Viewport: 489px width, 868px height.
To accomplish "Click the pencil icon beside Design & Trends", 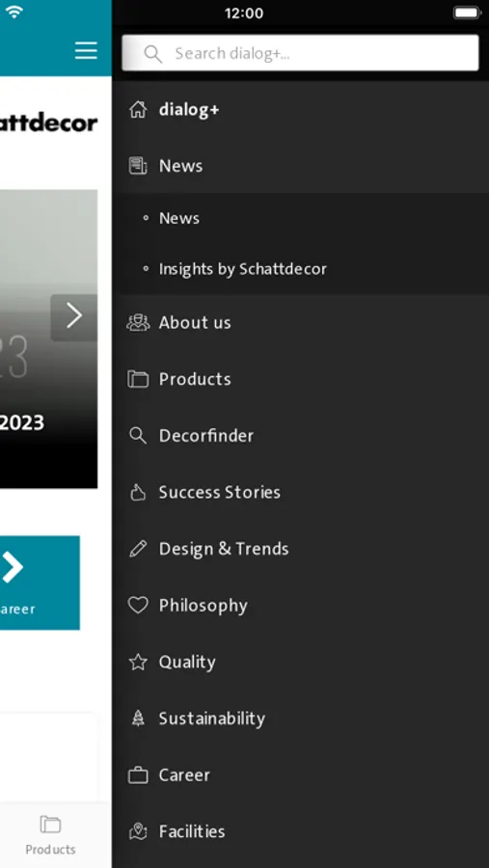I will (x=138, y=549).
